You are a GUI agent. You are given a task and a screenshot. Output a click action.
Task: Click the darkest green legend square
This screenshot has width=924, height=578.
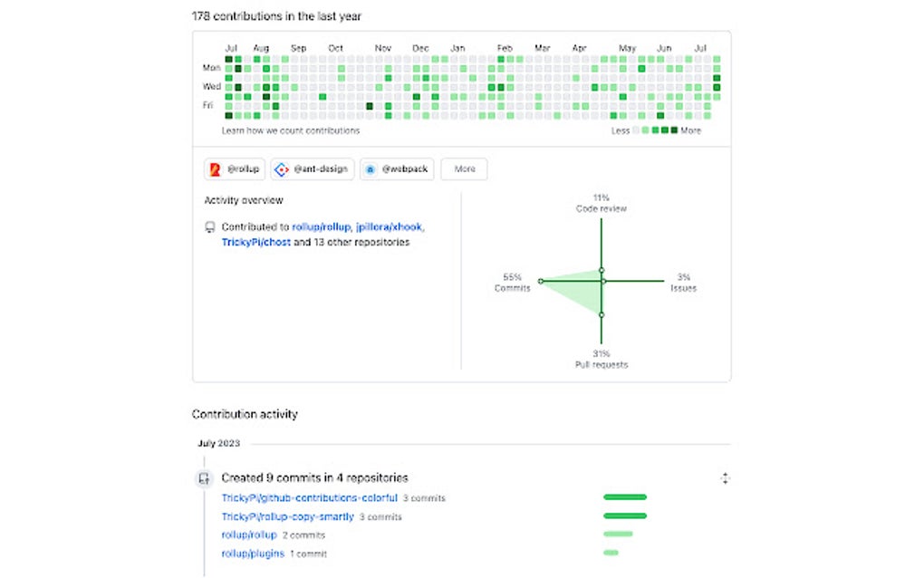tap(673, 130)
